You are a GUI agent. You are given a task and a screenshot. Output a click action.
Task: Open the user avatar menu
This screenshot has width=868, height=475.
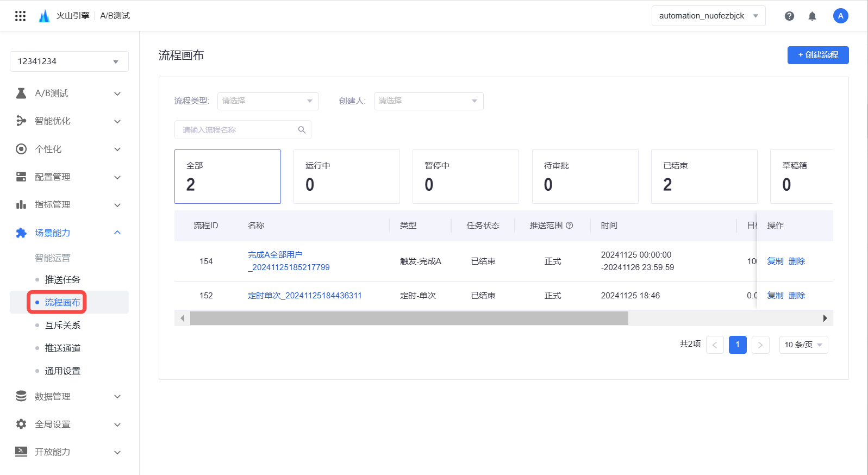pyautogui.click(x=840, y=16)
